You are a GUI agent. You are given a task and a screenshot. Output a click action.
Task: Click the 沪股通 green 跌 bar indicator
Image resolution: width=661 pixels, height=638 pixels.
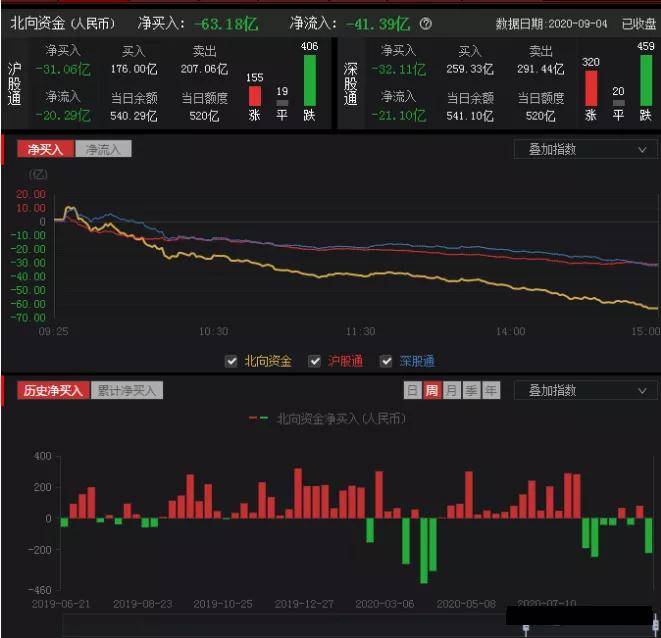309,80
